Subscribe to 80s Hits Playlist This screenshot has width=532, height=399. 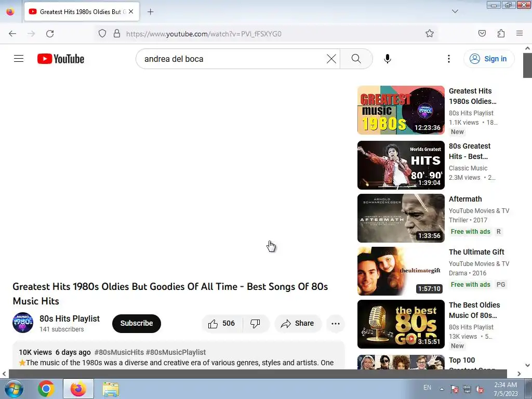(137, 323)
